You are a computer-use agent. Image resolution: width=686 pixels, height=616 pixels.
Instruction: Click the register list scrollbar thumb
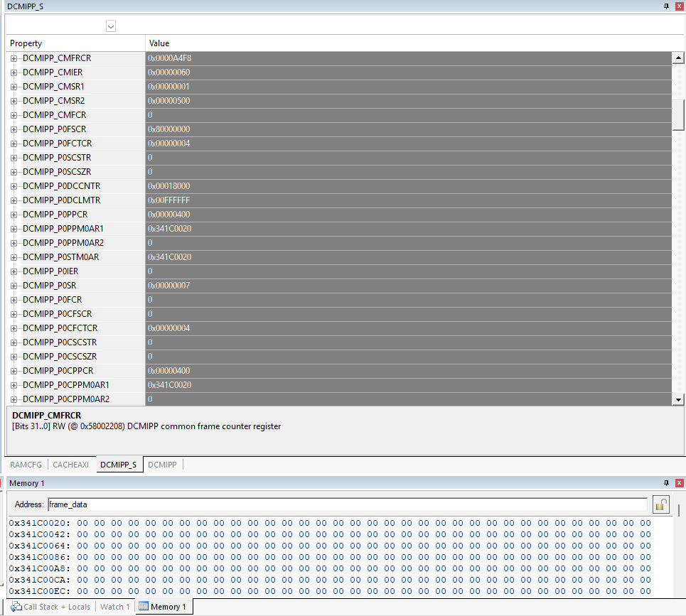(x=678, y=115)
